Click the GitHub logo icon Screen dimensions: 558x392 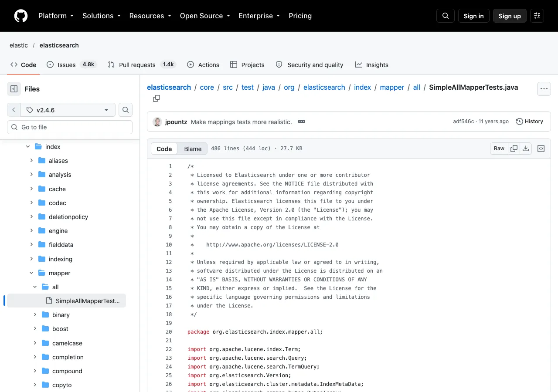(x=21, y=16)
